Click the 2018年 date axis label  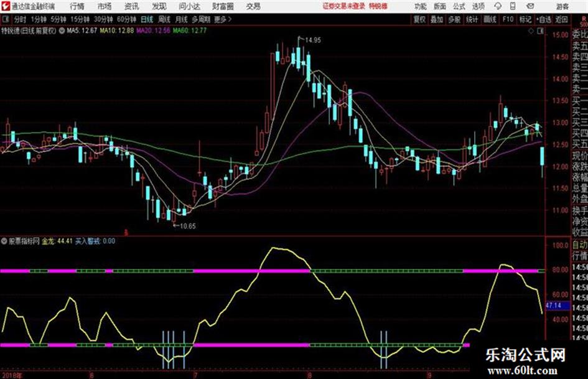12,375
